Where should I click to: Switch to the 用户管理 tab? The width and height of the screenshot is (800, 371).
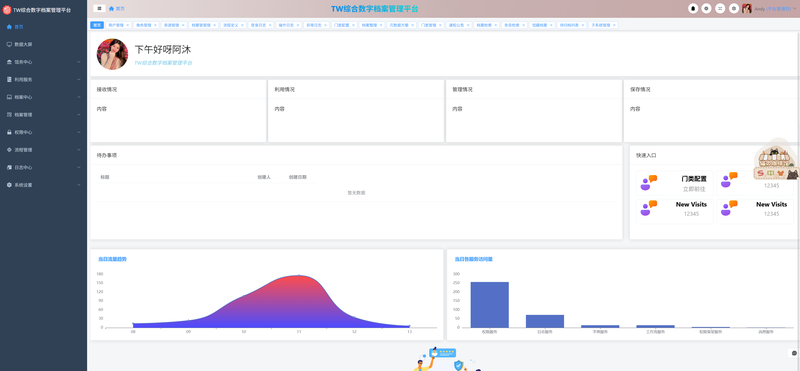[116, 25]
